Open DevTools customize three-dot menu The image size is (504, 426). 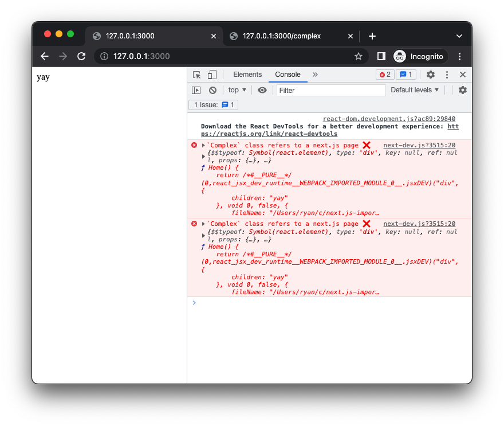tap(447, 75)
